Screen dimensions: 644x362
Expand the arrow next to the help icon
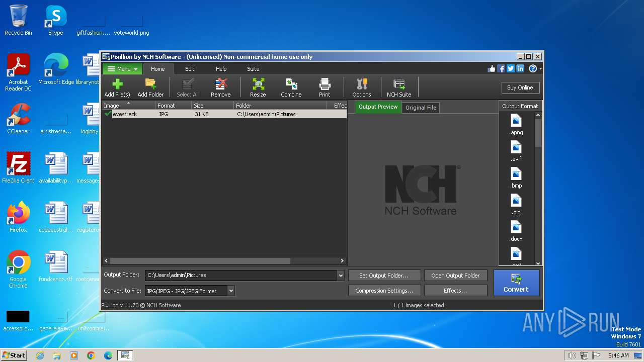tap(540, 69)
